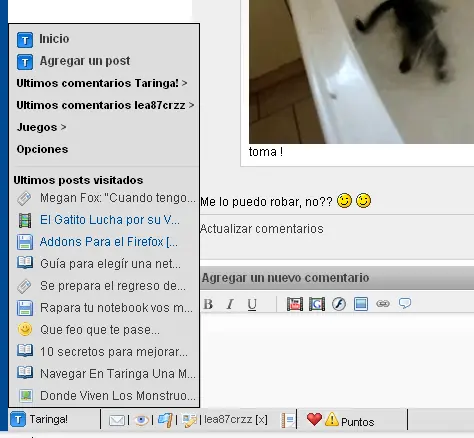Toggle the eye icon in status bar
The height and width of the screenshot is (438, 474).
(141, 420)
